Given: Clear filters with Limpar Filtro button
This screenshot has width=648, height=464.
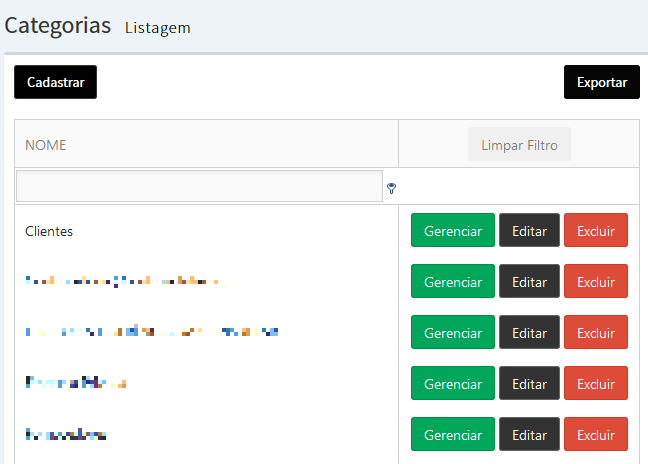Looking at the screenshot, I should (x=519, y=144).
